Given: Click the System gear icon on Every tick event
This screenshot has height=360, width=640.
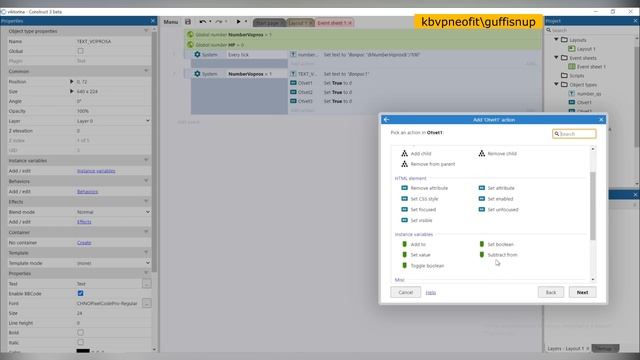Looking at the screenshot, I should 197,54.
